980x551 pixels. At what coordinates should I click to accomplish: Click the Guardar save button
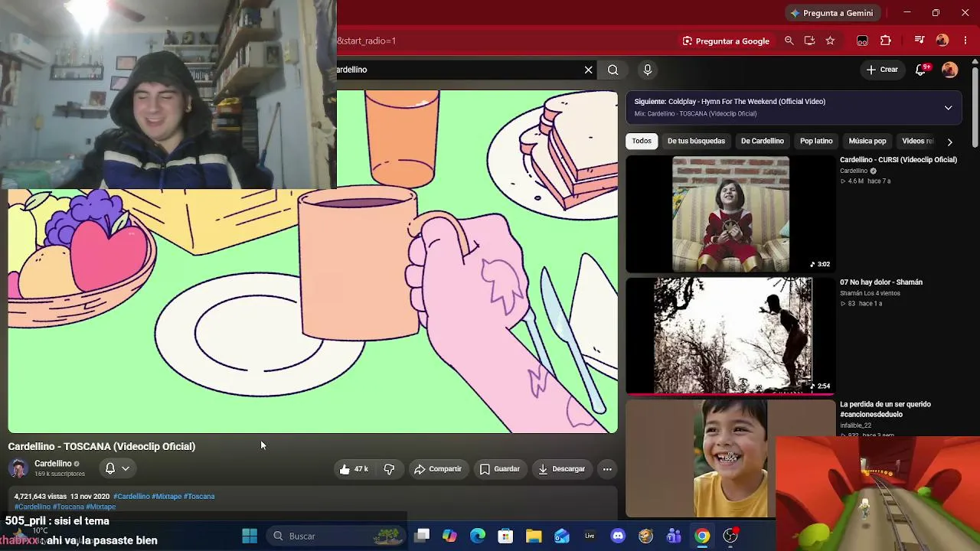[x=499, y=469]
